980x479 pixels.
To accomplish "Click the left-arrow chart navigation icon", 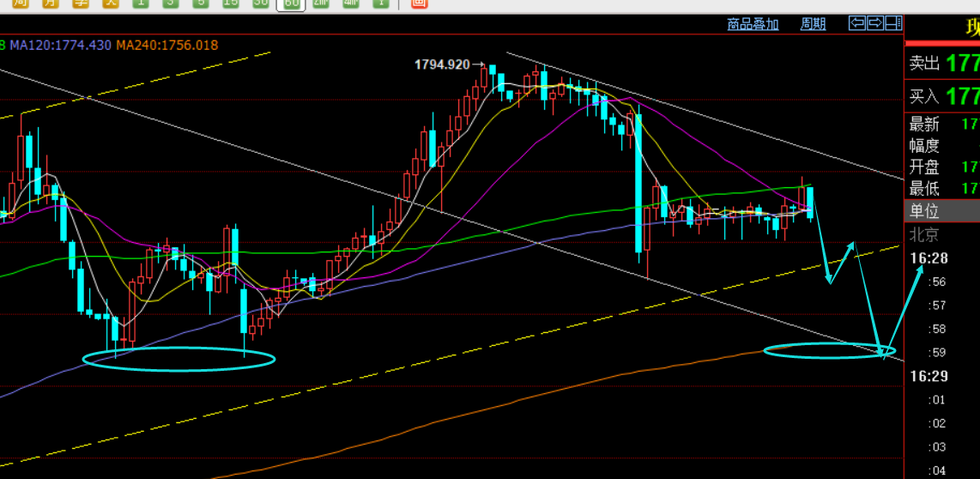I will click(857, 23).
